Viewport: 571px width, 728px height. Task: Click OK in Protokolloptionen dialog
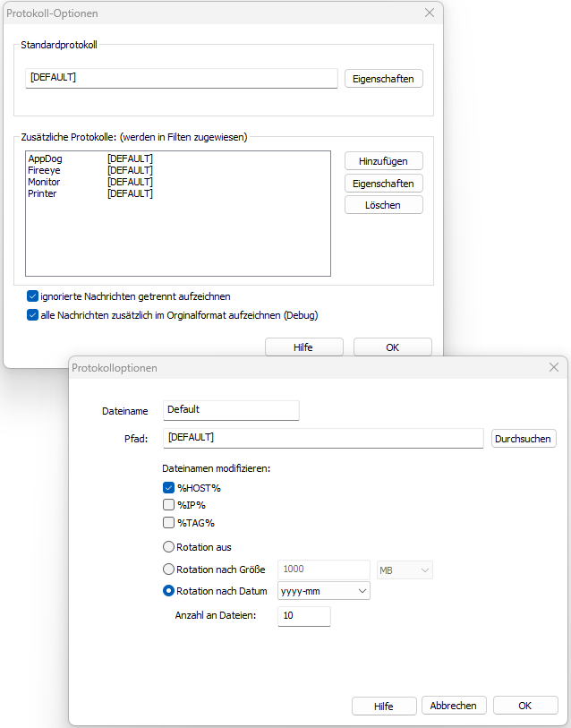click(525, 706)
